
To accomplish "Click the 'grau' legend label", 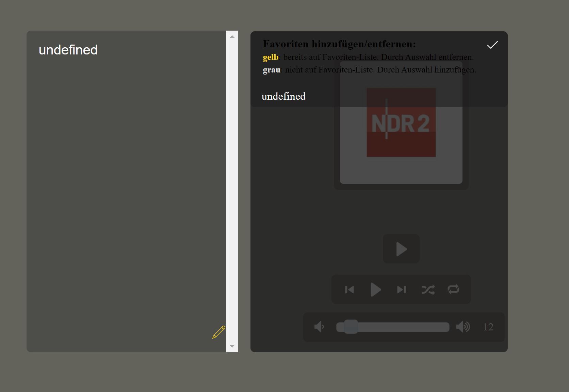I will tap(271, 70).
